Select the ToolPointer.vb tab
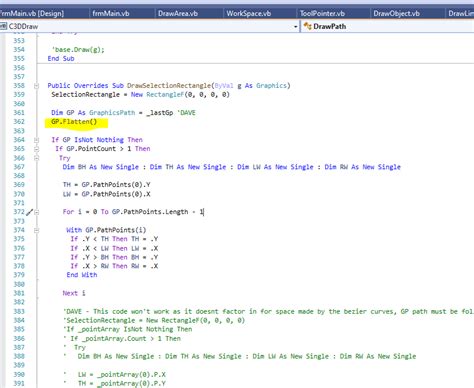This screenshot has height=388, width=474. click(x=322, y=13)
